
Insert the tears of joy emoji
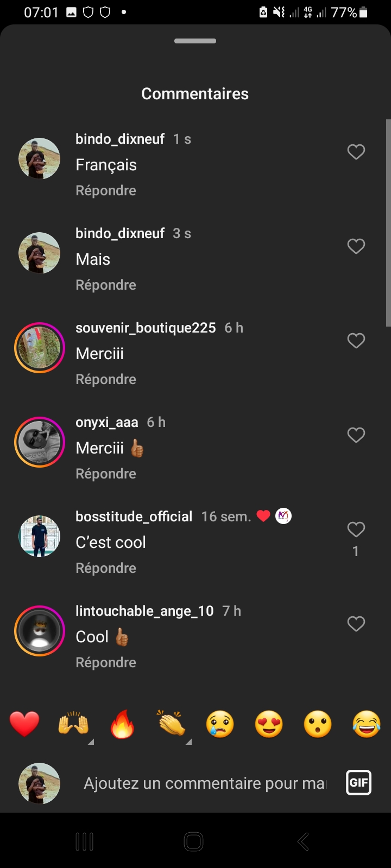(x=367, y=724)
